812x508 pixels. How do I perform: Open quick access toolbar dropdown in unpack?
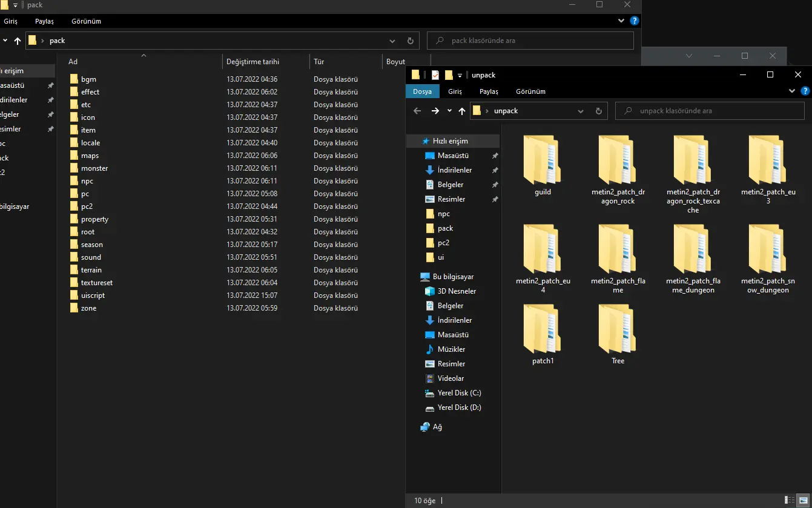pos(460,76)
